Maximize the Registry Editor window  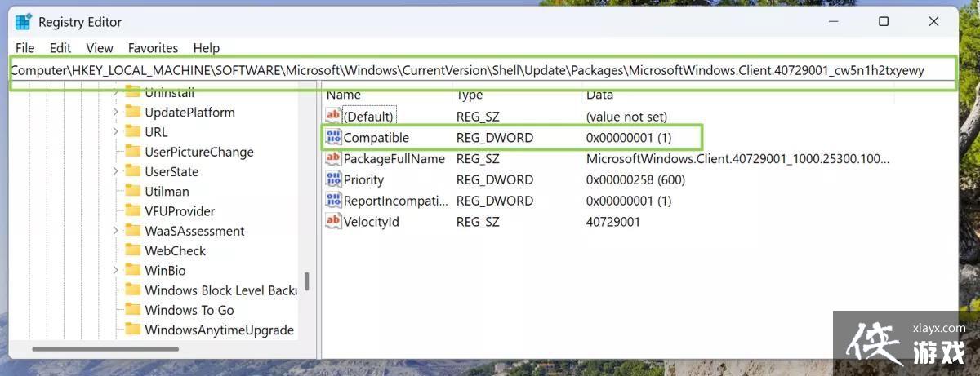[x=884, y=22]
